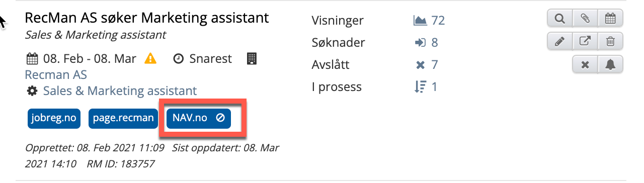Click the page.recman publication tag
The height and width of the screenshot is (183, 644).
click(123, 118)
